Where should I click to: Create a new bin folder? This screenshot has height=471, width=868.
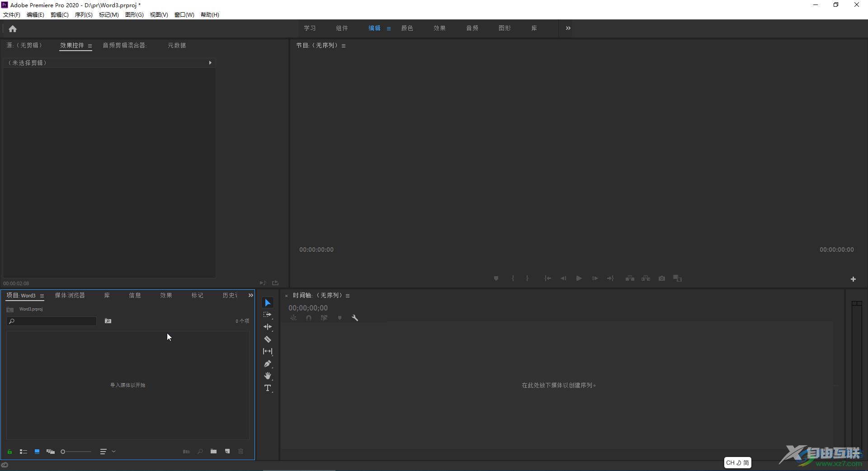click(x=213, y=452)
